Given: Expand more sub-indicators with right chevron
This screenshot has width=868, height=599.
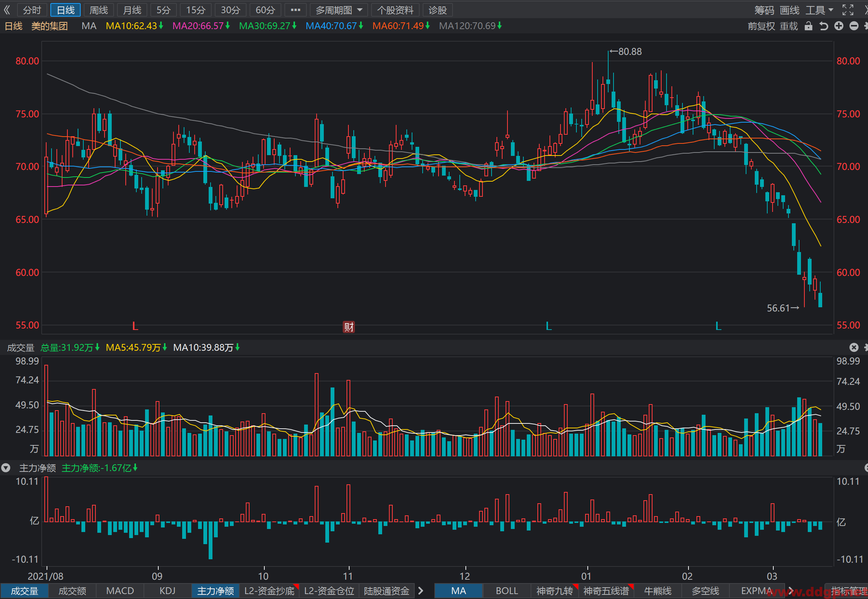Looking at the screenshot, I should coord(421,591).
